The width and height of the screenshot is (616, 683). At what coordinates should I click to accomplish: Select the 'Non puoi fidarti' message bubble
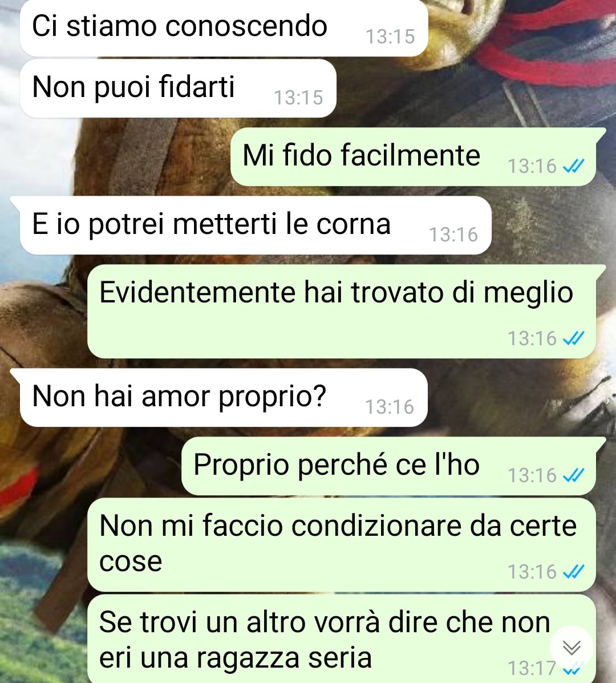click(178, 88)
